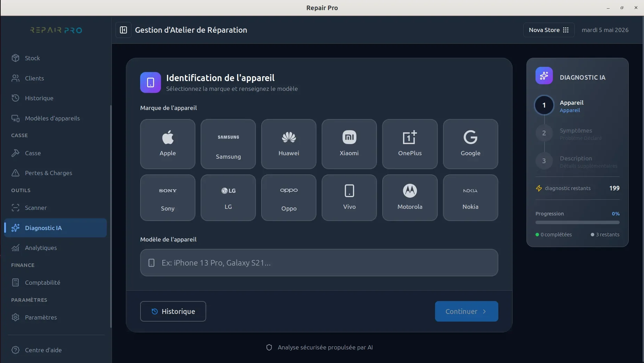The image size is (644, 363).
Task: Click the date text mardi 5 mai 2026
Action: [605, 30]
